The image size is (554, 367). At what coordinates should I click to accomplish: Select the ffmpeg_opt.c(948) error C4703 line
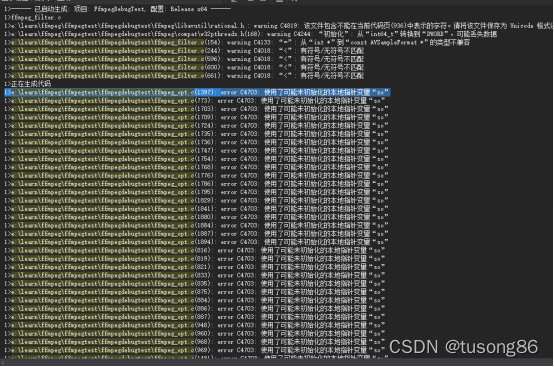(195, 325)
